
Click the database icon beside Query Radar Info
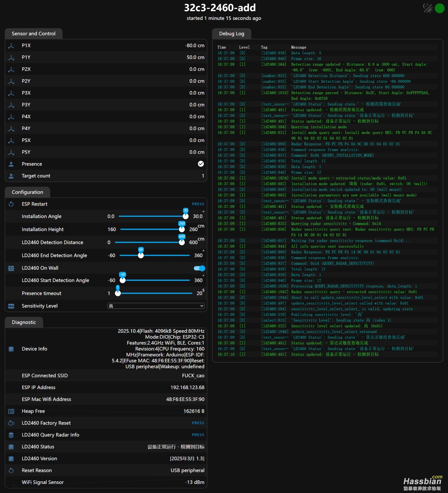[x=11, y=435]
